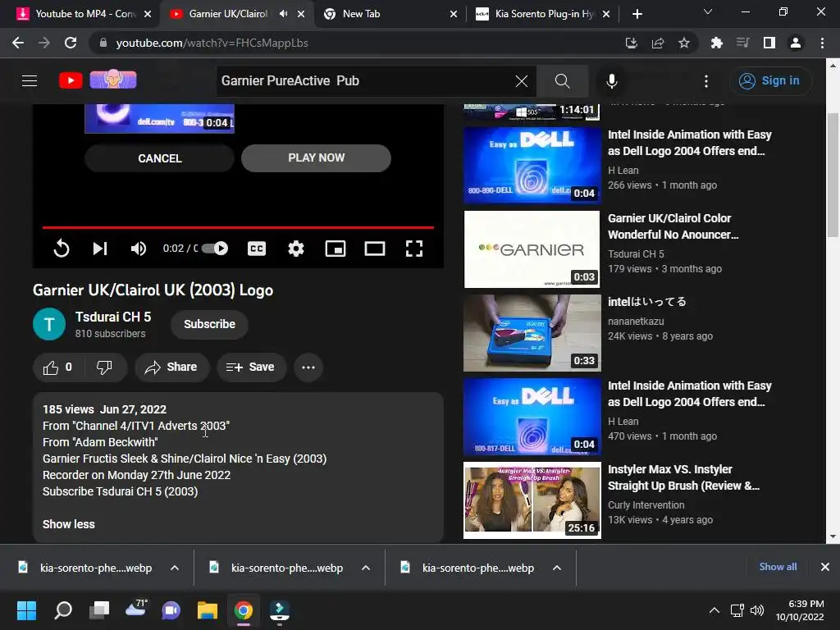Image resolution: width=840 pixels, height=630 pixels.
Task: Enable miniplayer mode
Action: 336,249
